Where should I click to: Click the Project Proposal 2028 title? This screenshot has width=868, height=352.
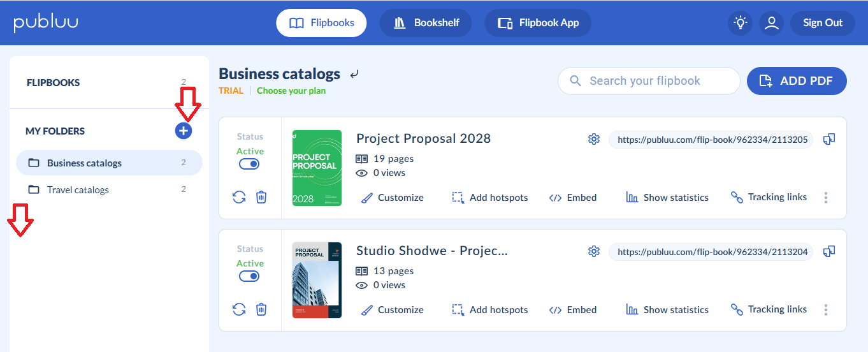click(x=423, y=138)
